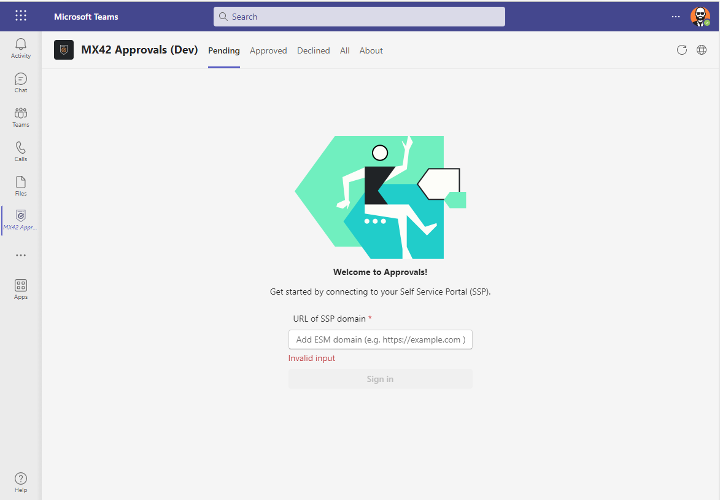The height and width of the screenshot is (500, 720).
Task: Click the Invalid input error message
Action: point(312,358)
